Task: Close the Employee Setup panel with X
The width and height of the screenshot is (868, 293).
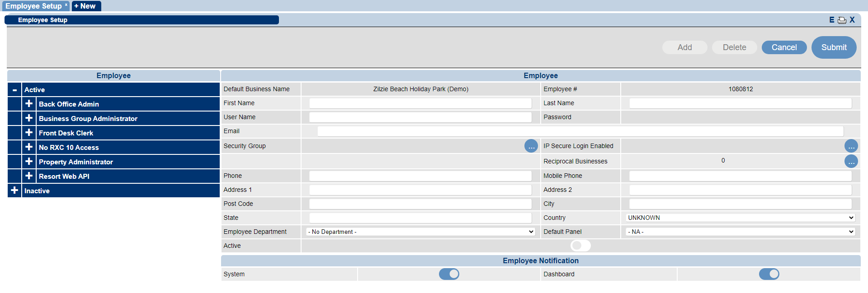Action: (x=852, y=20)
